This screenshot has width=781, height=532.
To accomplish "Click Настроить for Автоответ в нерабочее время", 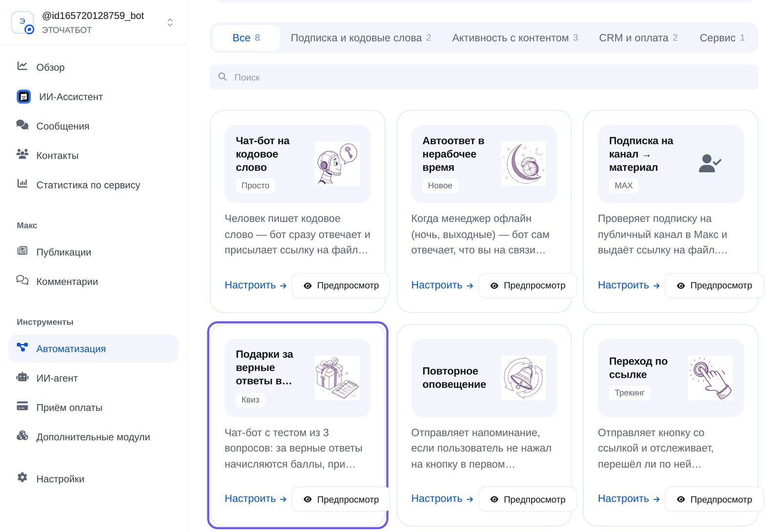I will coord(442,285).
